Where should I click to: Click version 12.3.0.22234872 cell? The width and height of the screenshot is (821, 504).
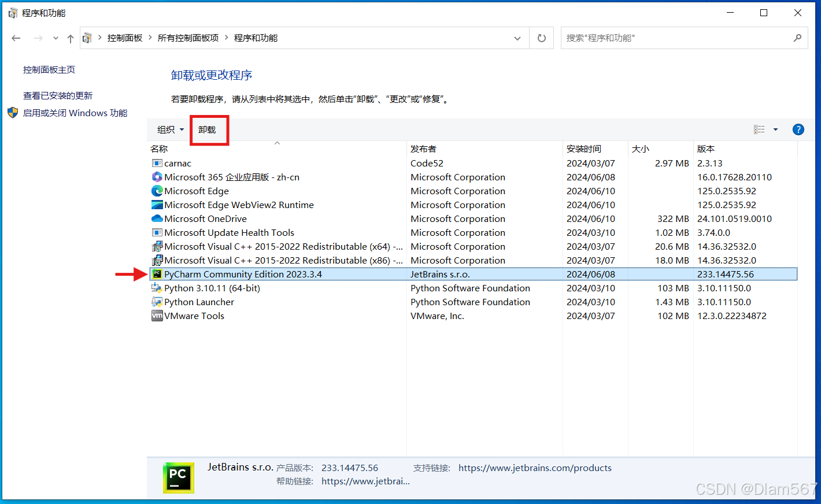point(732,316)
